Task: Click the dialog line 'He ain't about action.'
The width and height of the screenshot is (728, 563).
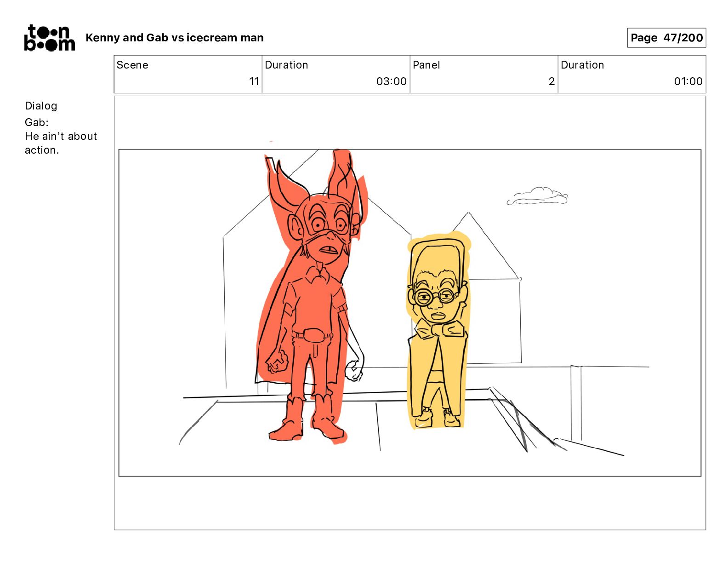Action: [61, 143]
